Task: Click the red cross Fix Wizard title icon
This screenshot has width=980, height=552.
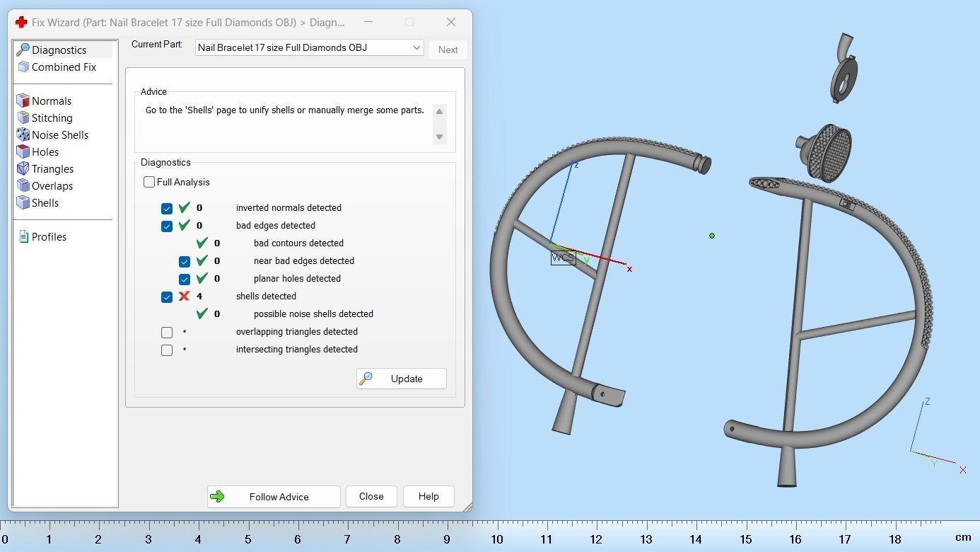Action: coord(21,22)
